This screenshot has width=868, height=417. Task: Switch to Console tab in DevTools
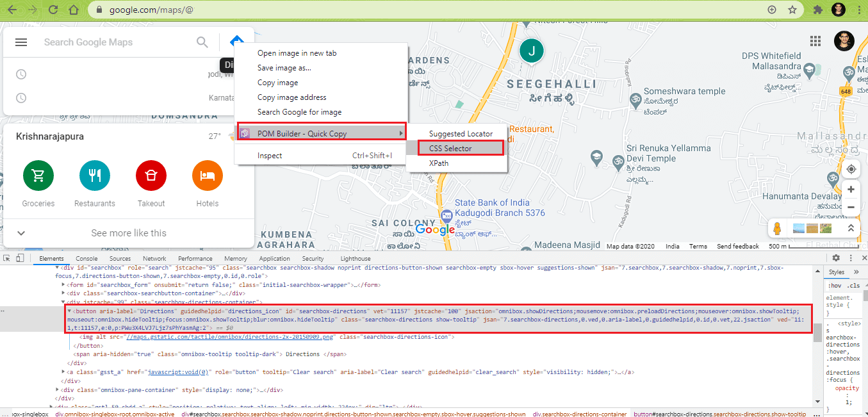(x=86, y=259)
